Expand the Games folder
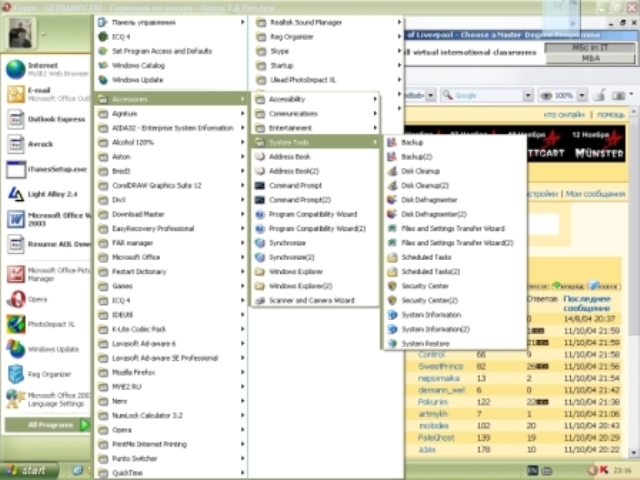 coord(171,286)
